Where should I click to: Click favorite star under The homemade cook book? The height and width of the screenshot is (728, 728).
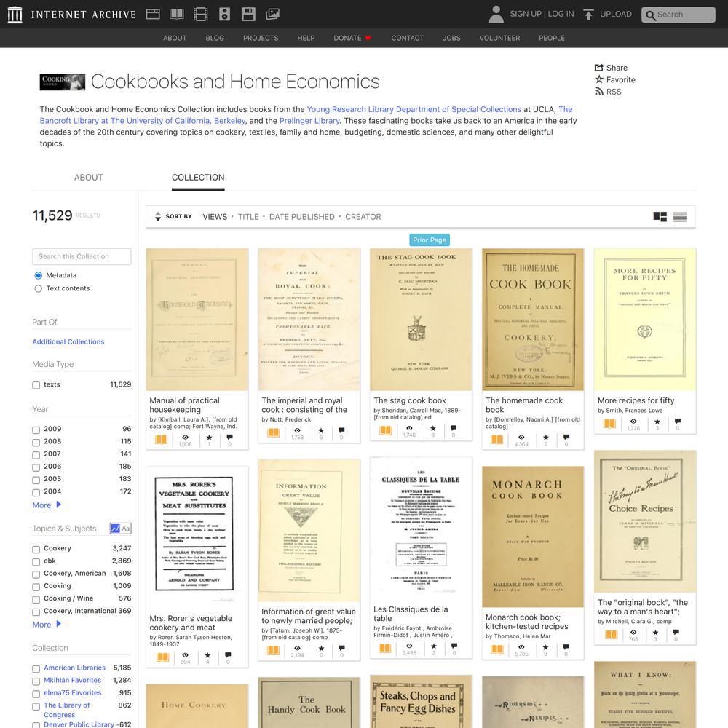tap(545, 438)
